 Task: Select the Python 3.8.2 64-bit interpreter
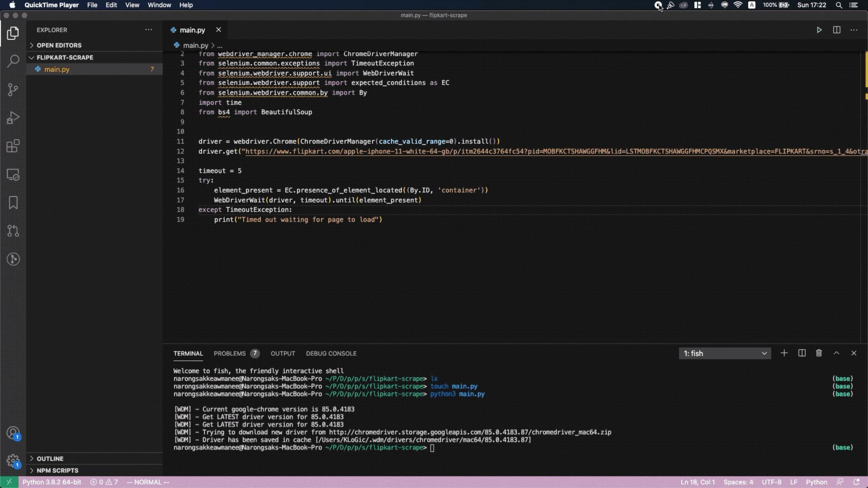click(52, 482)
